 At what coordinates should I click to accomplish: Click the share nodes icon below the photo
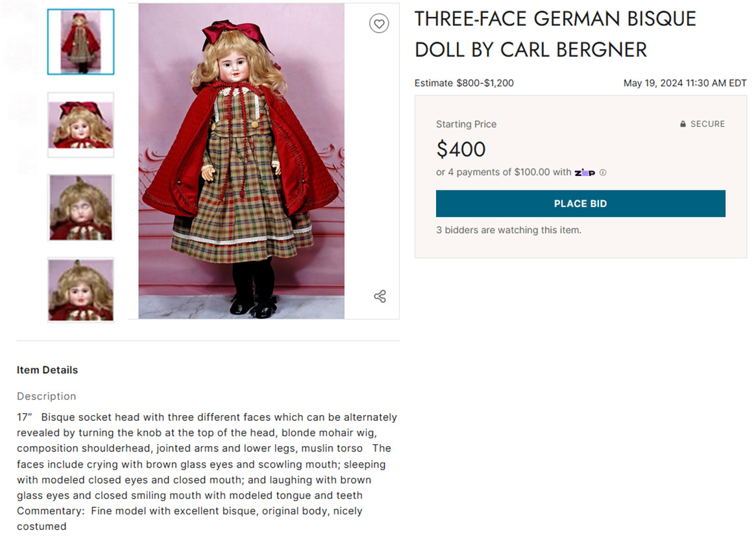379,296
